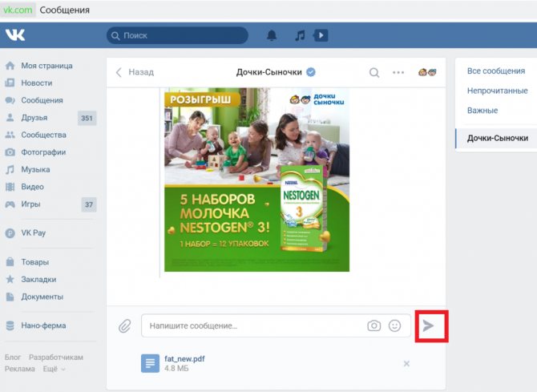Open VK Pay in sidebar
The width and height of the screenshot is (537, 392).
tap(33, 232)
